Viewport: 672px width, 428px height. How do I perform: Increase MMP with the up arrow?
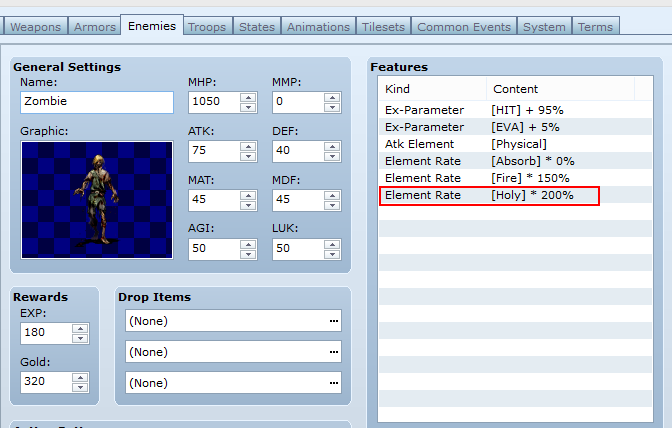pos(332,97)
